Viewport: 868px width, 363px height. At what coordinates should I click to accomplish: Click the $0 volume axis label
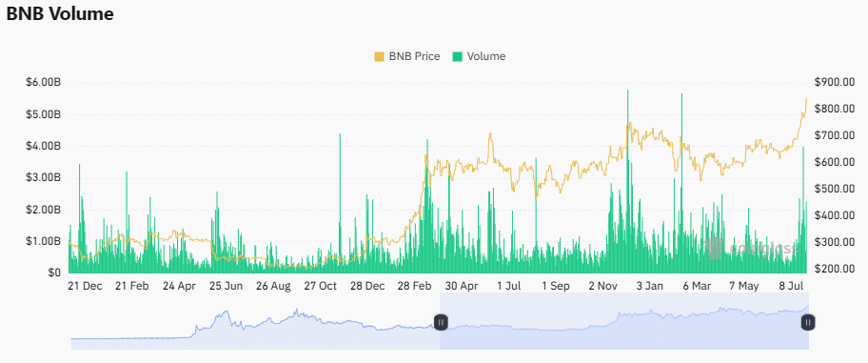[x=53, y=272]
